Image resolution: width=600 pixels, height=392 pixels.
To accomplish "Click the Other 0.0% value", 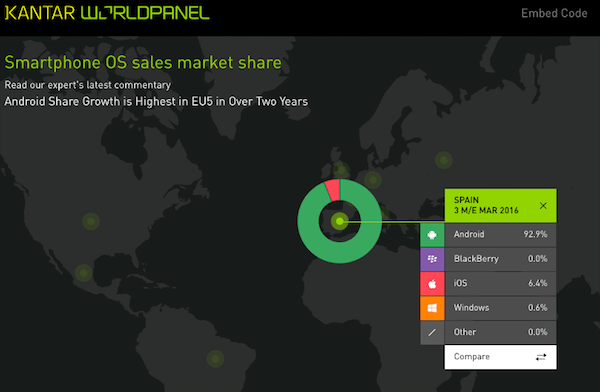I will (538, 332).
